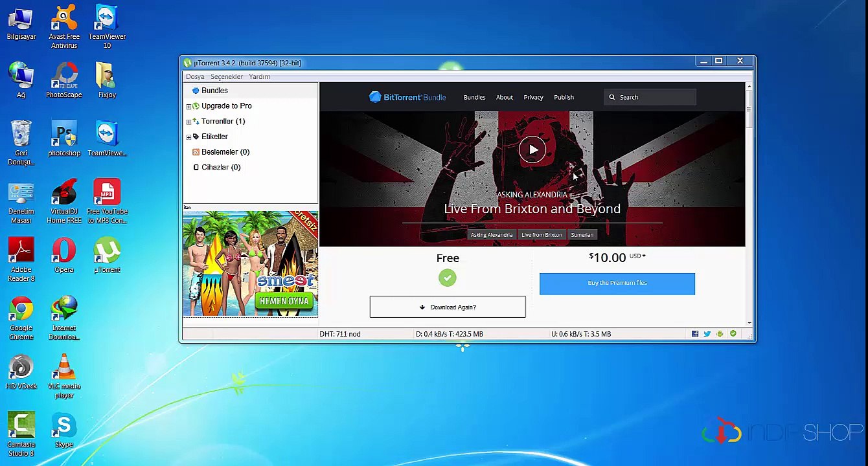Image resolution: width=868 pixels, height=466 pixels.
Task: Open the Publish navigation link
Action: [x=564, y=97]
